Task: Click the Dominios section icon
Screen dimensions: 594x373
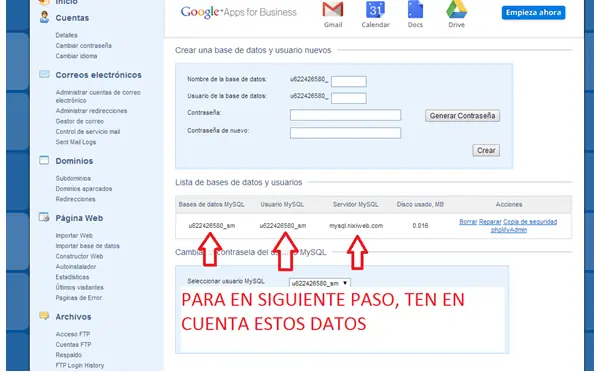Action: 44,160
